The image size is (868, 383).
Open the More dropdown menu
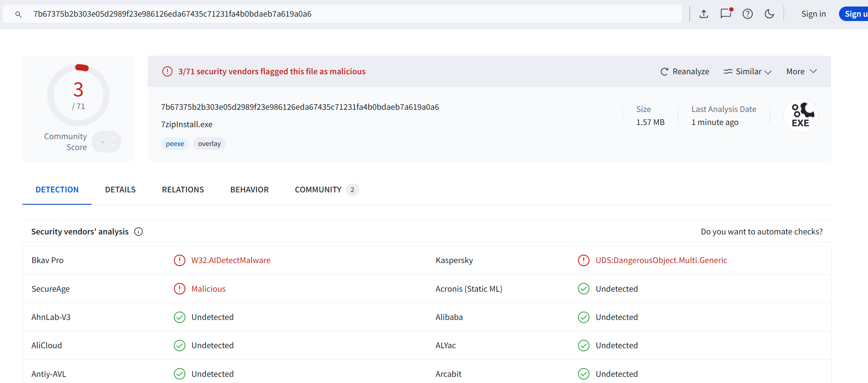point(801,72)
